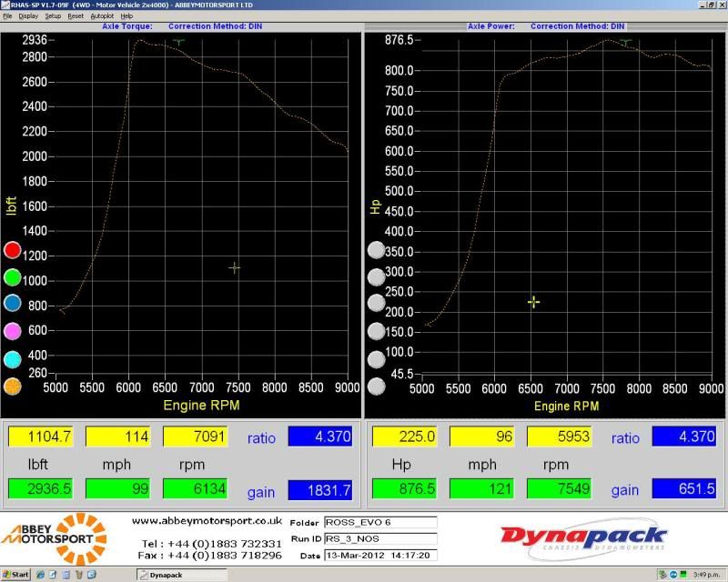The width and height of the screenshot is (728, 582).
Task: Open the Reset menu
Action: point(76,15)
